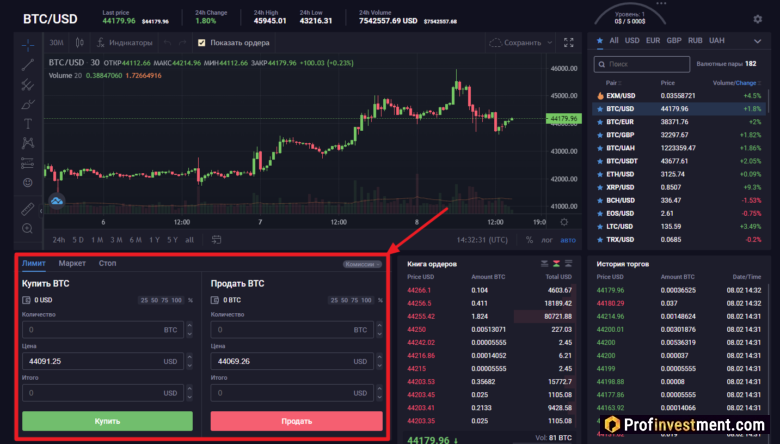Screen dimensions: 780x444
Task: Toggle the авто auto scale
Action: click(x=568, y=240)
